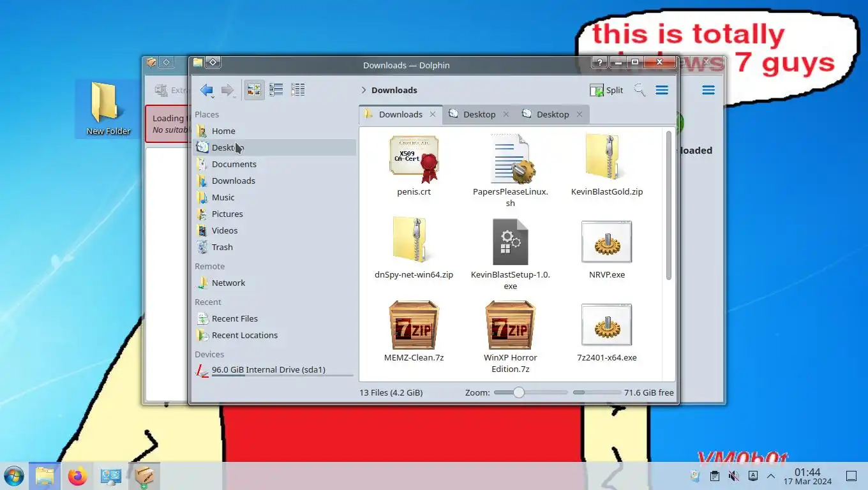Toggle the Ark window's on-all-desktops diamond
Screen dimensions: 868x490
[x=166, y=63]
